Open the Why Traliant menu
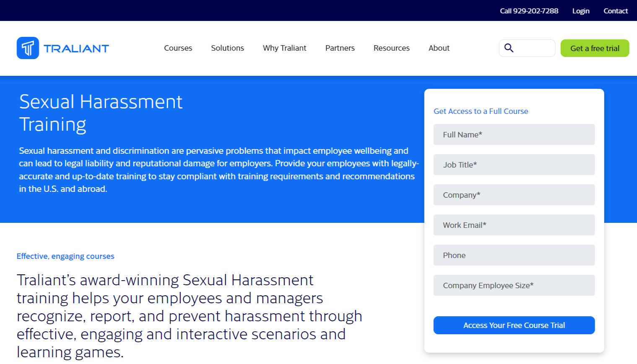This screenshot has width=637, height=364. point(284,48)
